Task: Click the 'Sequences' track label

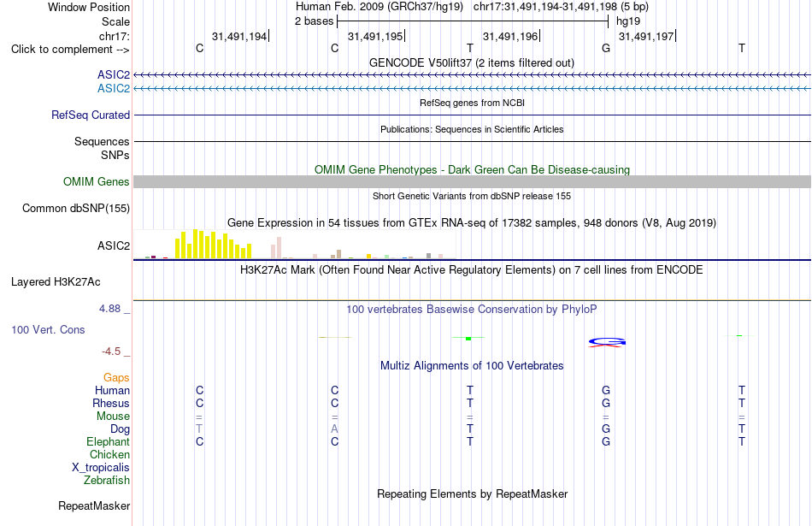Action: (102, 141)
